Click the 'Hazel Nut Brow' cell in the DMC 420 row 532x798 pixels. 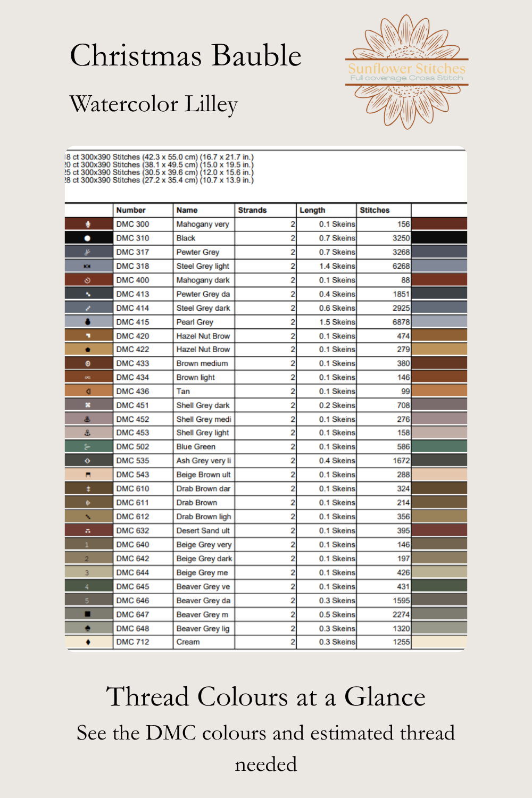(x=204, y=336)
